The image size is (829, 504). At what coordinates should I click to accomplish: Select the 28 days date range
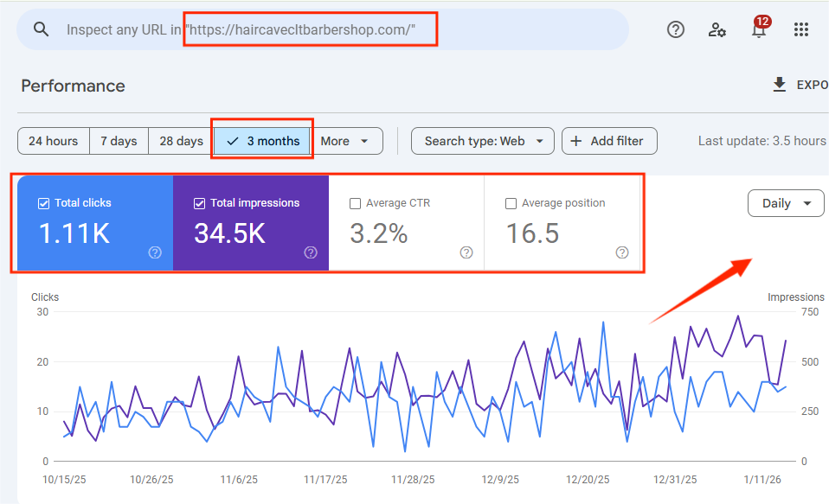pos(181,141)
